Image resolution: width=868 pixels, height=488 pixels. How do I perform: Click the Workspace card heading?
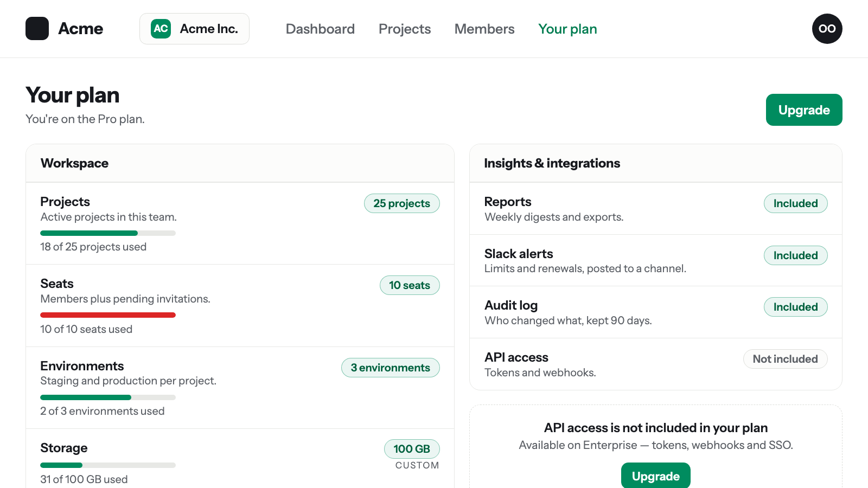tap(74, 163)
